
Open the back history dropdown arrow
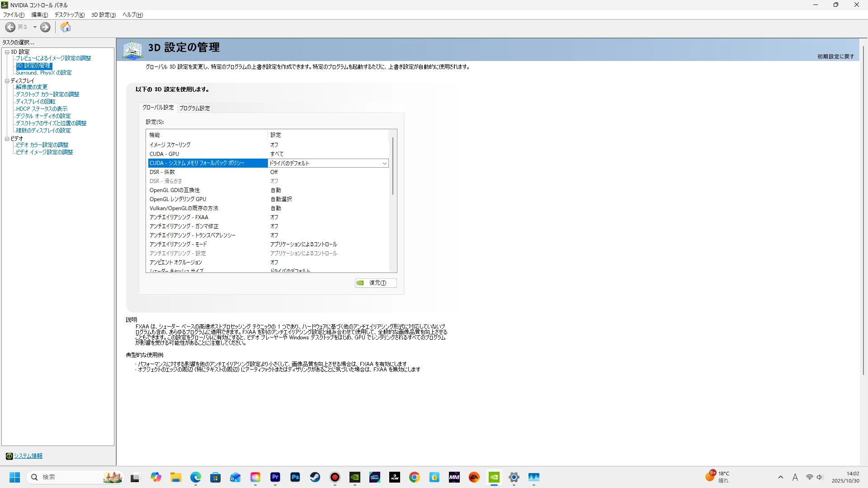[x=35, y=27]
